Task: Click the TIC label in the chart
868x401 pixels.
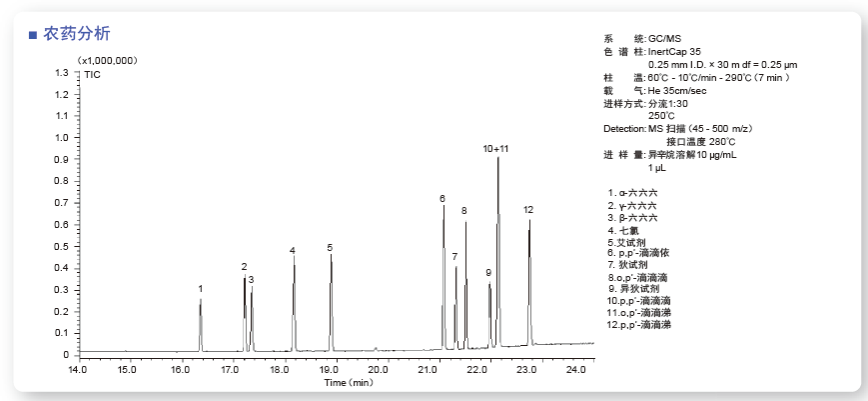Action: [92, 74]
